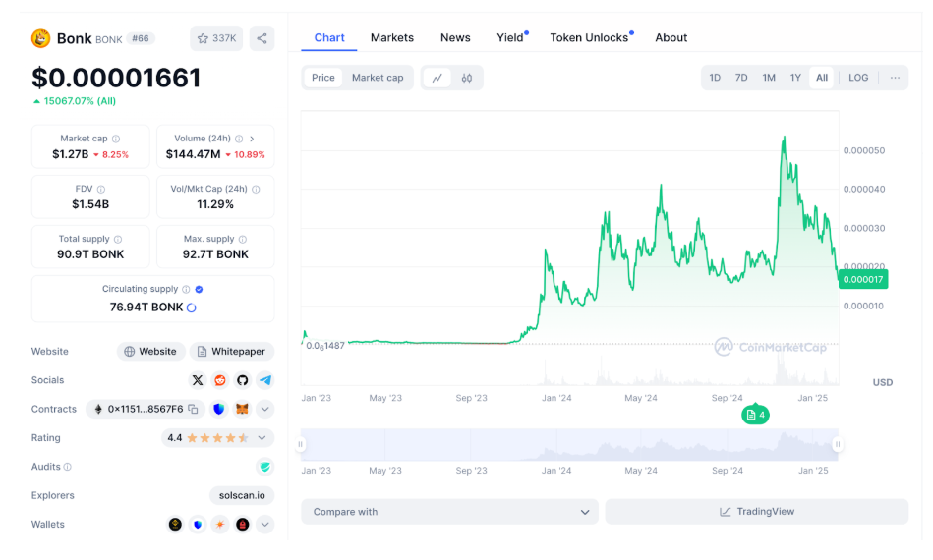Select the 7D time range
The height and width of the screenshot is (560, 933).
(741, 78)
